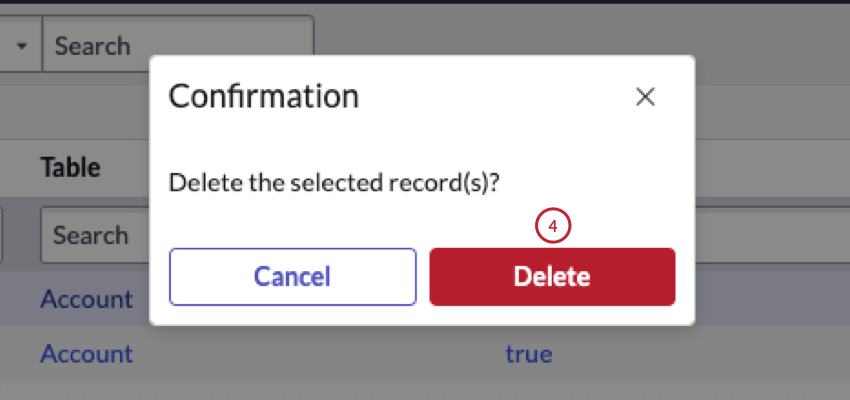
Task: Click the partial filter box left of Table search
Action: click(x=4, y=236)
